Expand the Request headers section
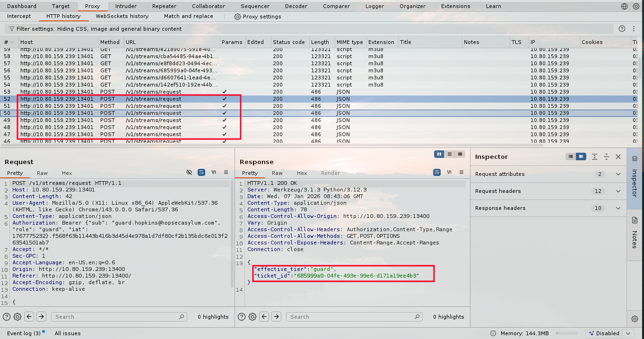 pyautogui.click(x=618, y=191)
